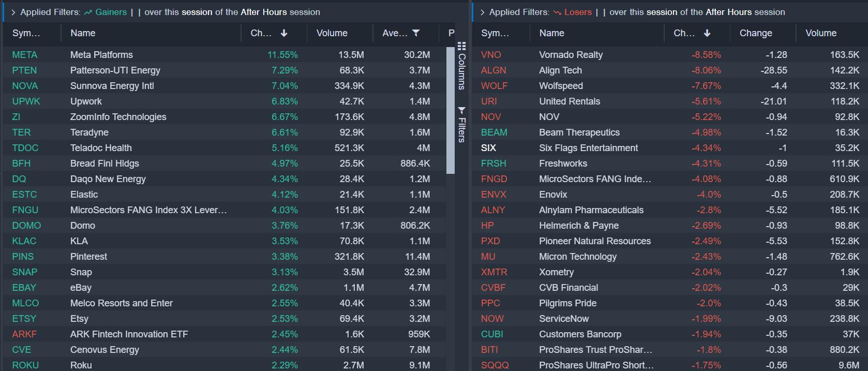Viewport: 868px width, 371px height.
Task: Click the Freshworks name cell
Action: tap(563, 164)
